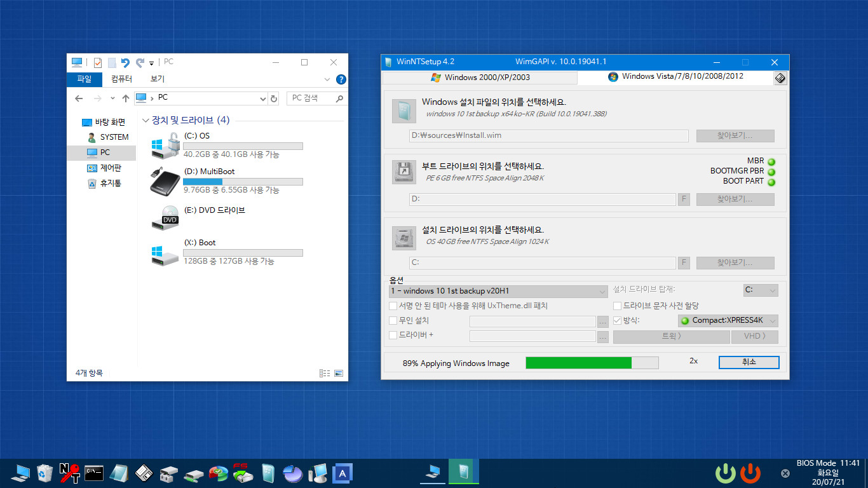
Task: Open the Notepad icon on the taskbar
Action: coord(119,473)
